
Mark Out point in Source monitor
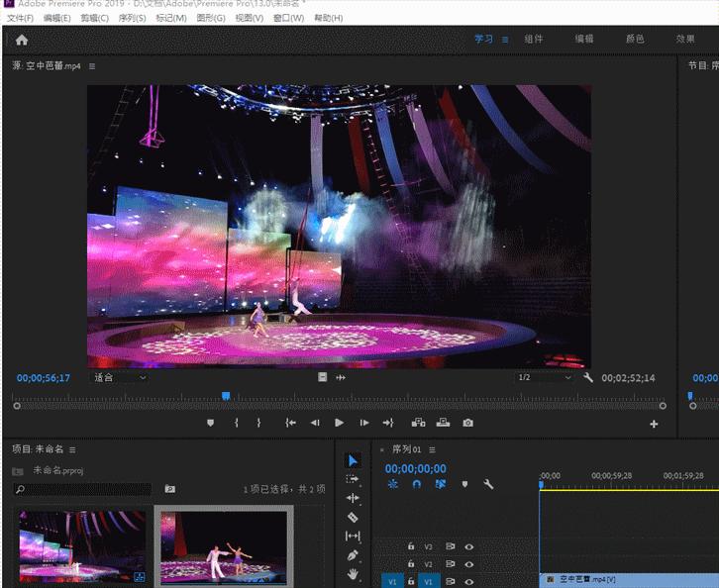(258, 423)
